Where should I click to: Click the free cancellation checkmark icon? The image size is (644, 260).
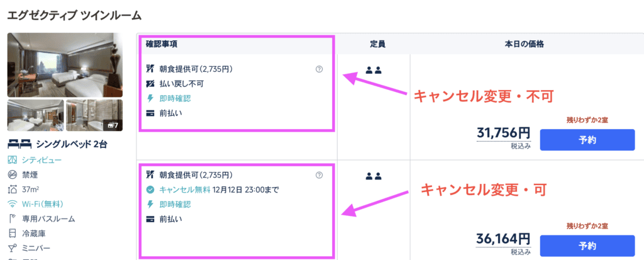150,189
